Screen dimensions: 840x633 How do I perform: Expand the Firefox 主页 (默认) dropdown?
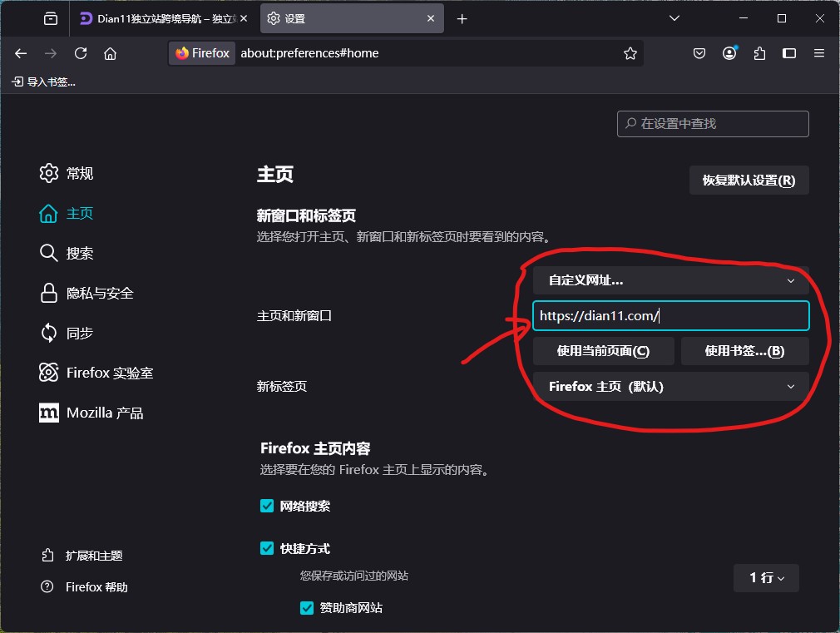(670, 387)
